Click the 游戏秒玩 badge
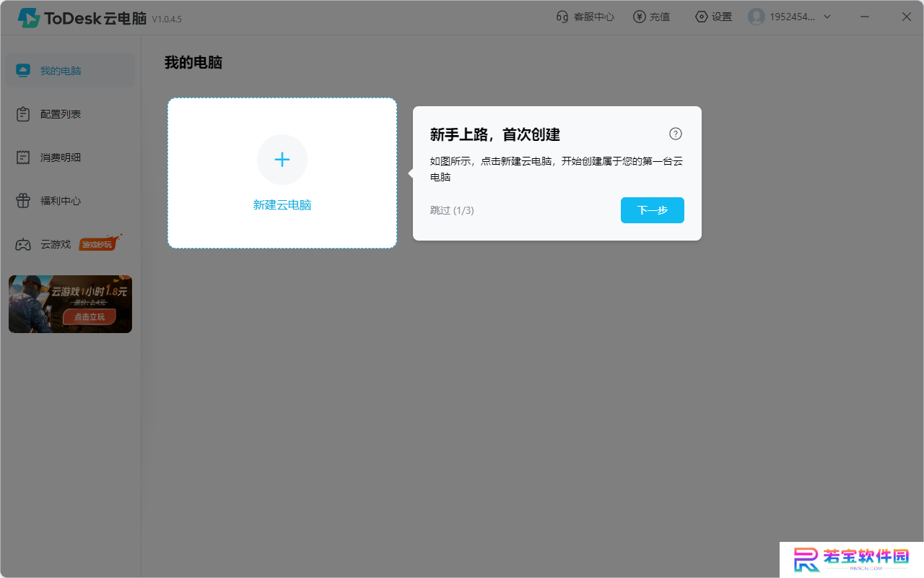Screen dimensions: 924x578 point(99,243)
